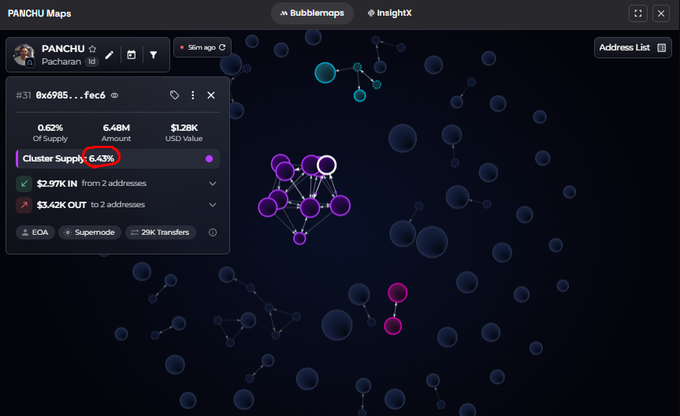The width and height of the screenshot is (680, 416).
Task: Select the smallest purple bubble at cluster bottom
Action: point(300,238)
